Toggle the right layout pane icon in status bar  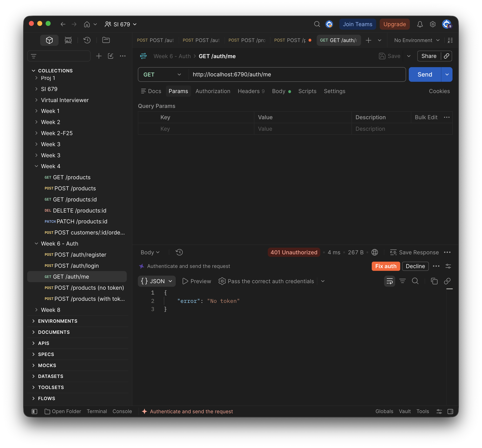click(x=450, y=411)
